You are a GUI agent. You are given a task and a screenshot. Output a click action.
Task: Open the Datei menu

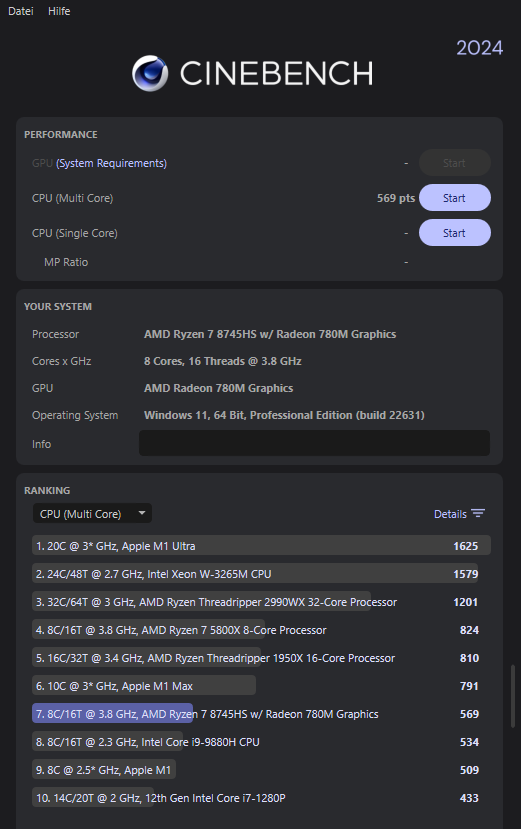21,11
